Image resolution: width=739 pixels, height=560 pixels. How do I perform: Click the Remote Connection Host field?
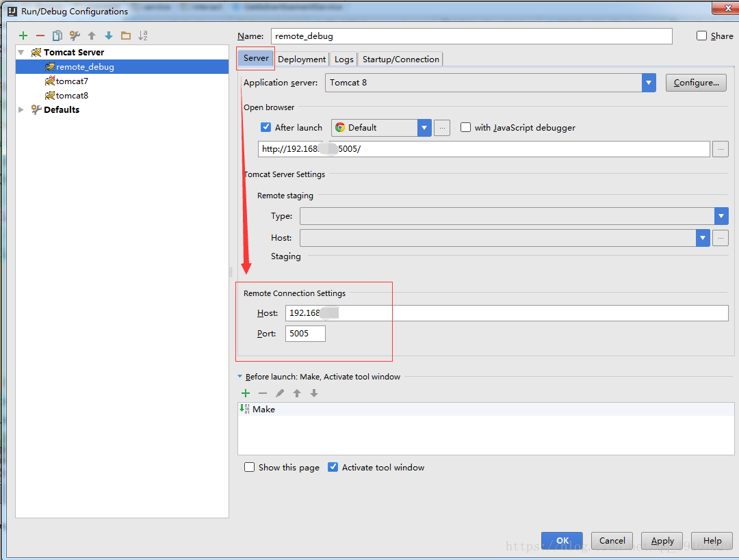click(x=506, y=313)
